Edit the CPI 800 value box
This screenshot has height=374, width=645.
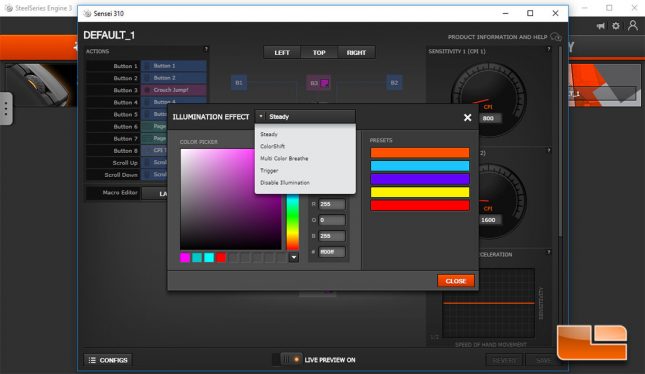tap(488, 118)
